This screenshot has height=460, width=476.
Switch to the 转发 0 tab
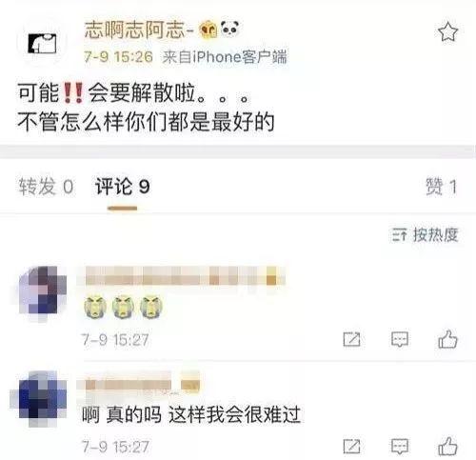tap(46, 187)
